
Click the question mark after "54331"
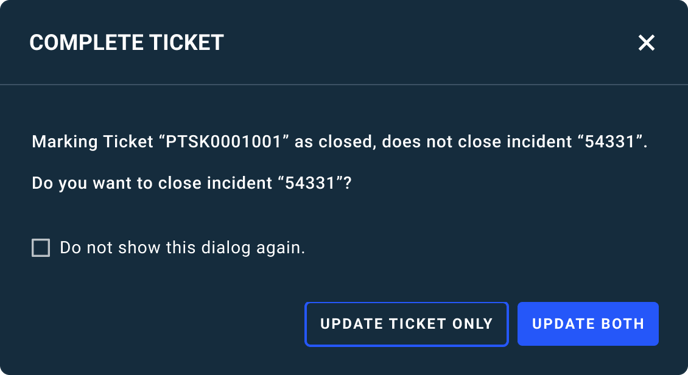tap(348, 183)
